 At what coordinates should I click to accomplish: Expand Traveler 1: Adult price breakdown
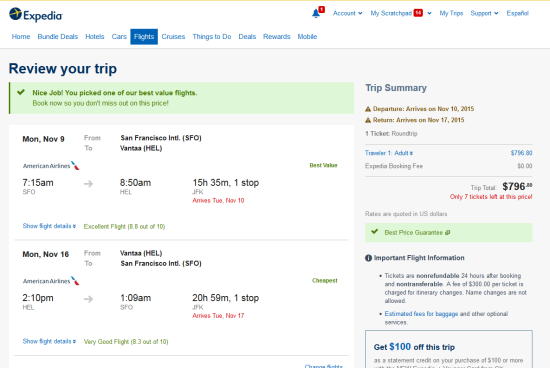tap(389, 153)
